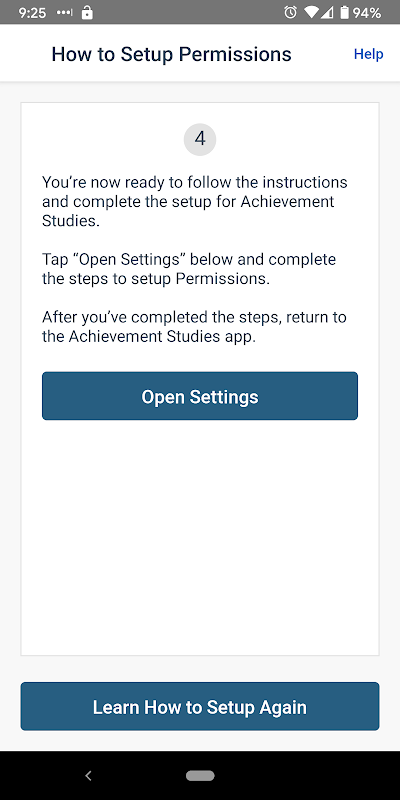Screen dimensions: 400x800
Task: Tap the Open Settings button
Action: point(199,396)
